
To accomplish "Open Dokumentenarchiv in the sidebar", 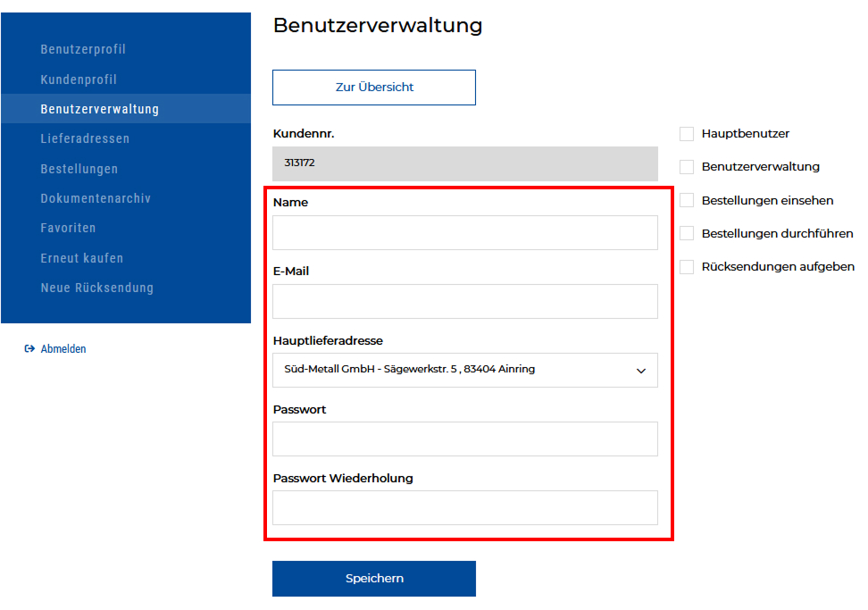I will pyautogui.click(x=96, y=198).
